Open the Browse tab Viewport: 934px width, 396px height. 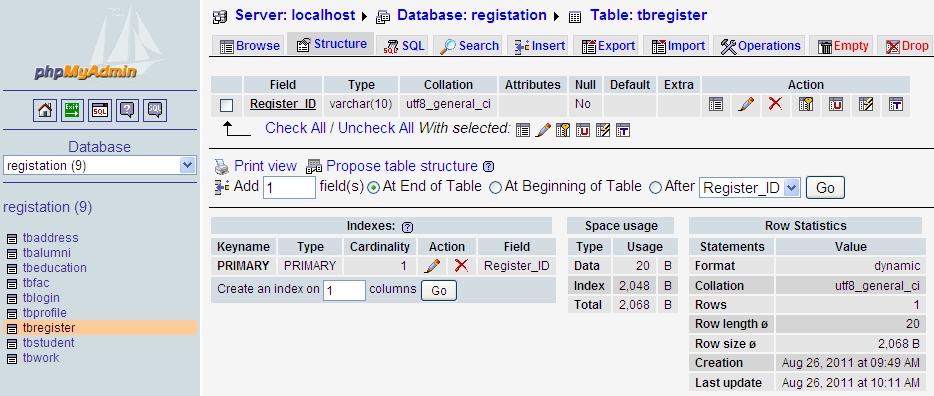tap(249, 46)
